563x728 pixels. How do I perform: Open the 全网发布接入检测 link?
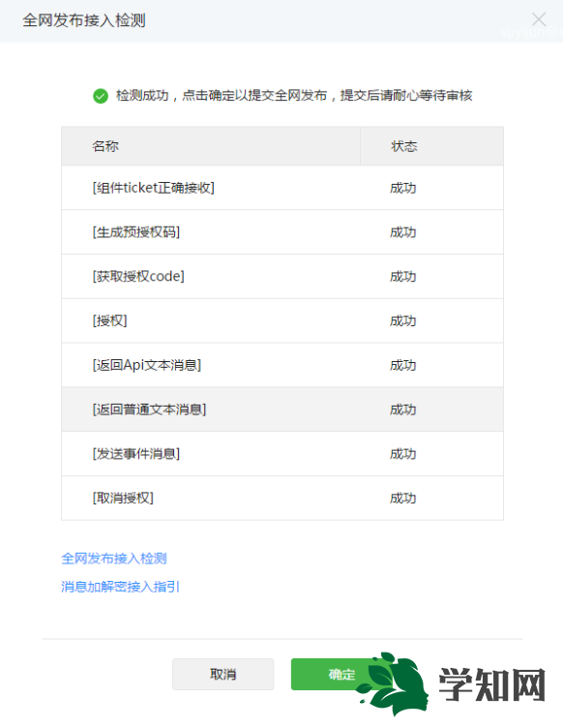pos(114,559)
